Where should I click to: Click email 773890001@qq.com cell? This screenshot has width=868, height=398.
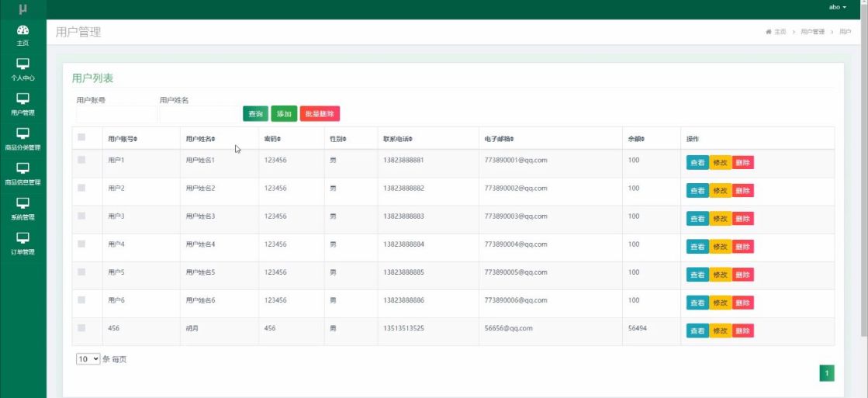(x=515, y=160)
